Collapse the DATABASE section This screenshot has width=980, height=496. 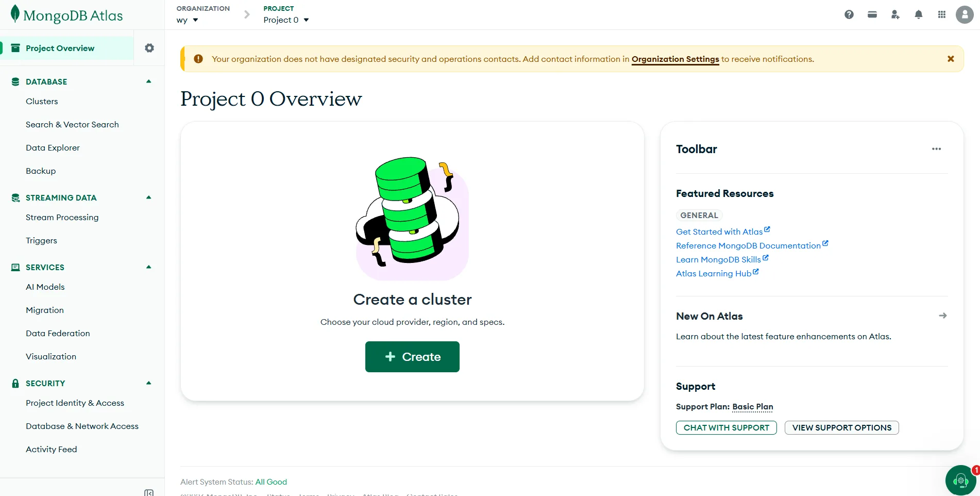(x=149, y=81)
